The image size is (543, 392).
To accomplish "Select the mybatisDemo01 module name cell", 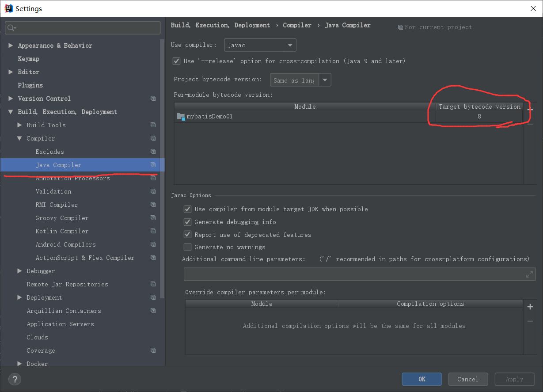I will [305, 117].
